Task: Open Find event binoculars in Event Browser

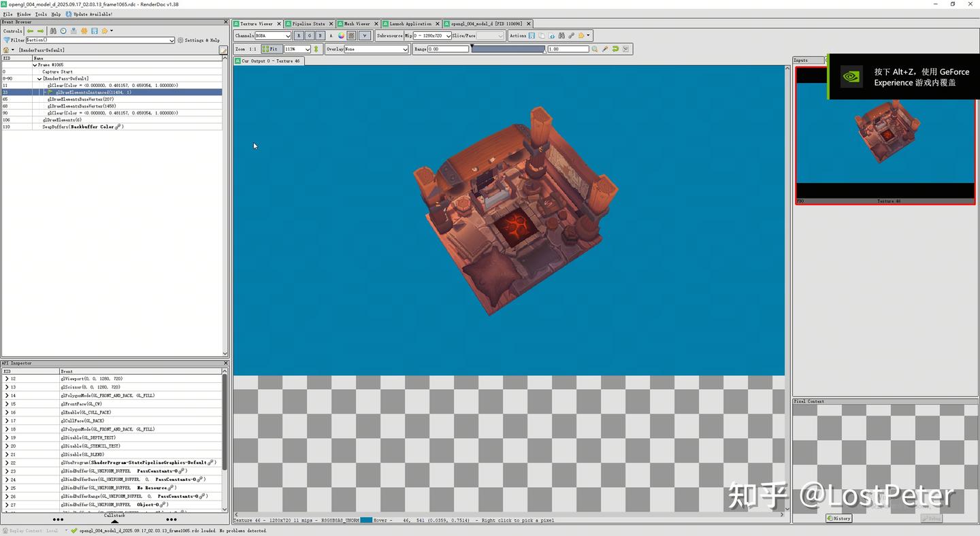Action: coord(53,31)
